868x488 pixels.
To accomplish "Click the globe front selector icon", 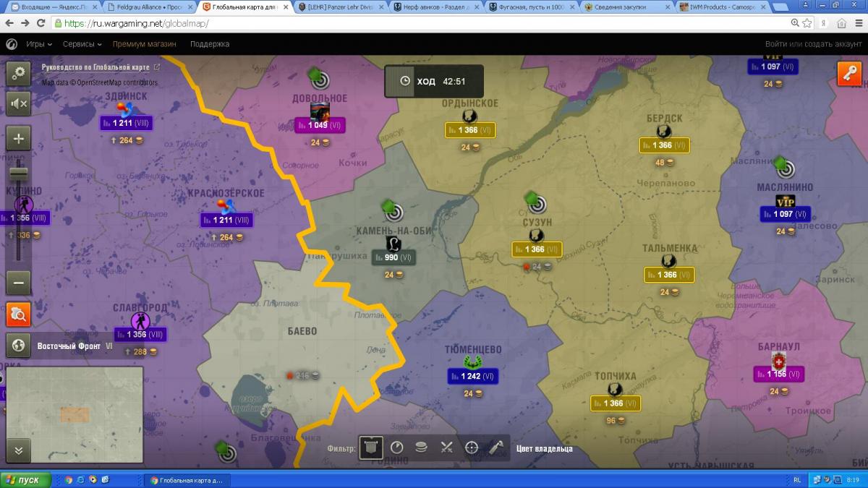I will [x=19, y=345].
